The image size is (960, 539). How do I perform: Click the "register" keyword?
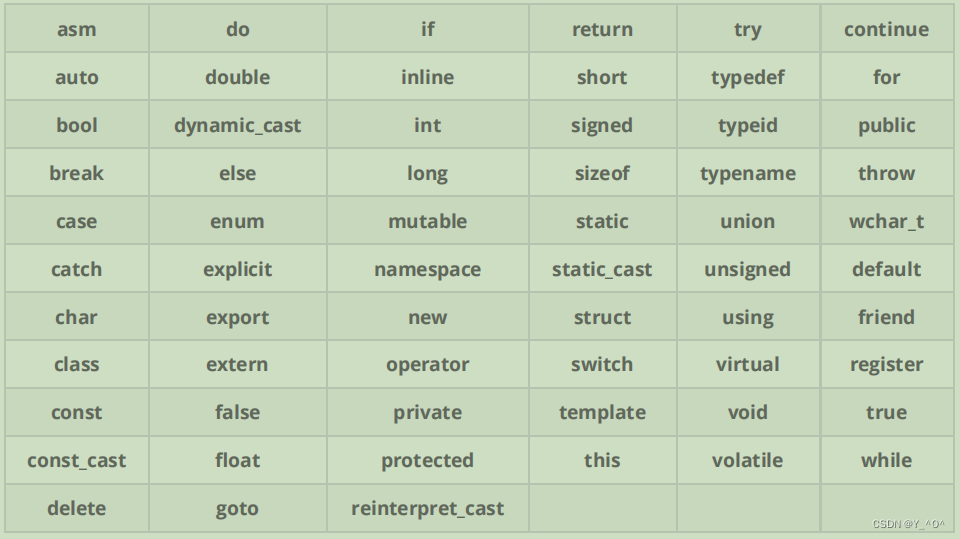pos(886,364)
